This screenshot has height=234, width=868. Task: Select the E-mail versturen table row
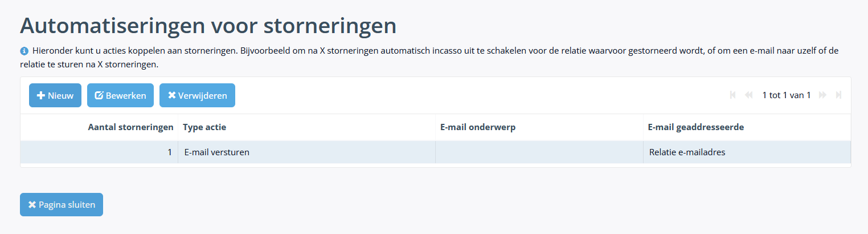pos(436,152)
